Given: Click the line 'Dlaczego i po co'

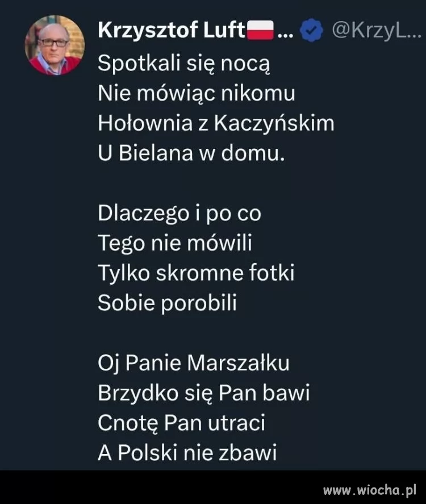Looking at the screenshot, I should (179, 213).
